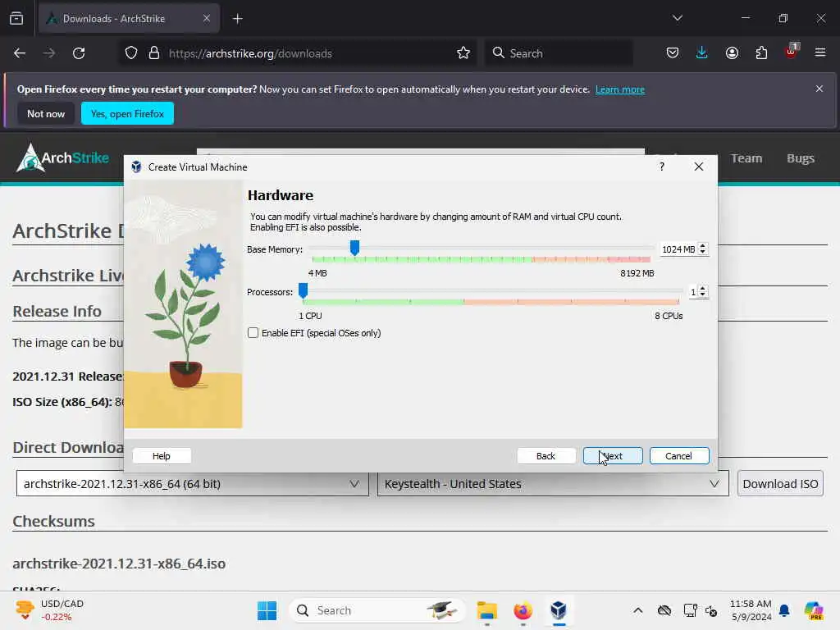Click the Processors slider handle
840x630 pixels.
pyautogui.click(x=304, y=291)
